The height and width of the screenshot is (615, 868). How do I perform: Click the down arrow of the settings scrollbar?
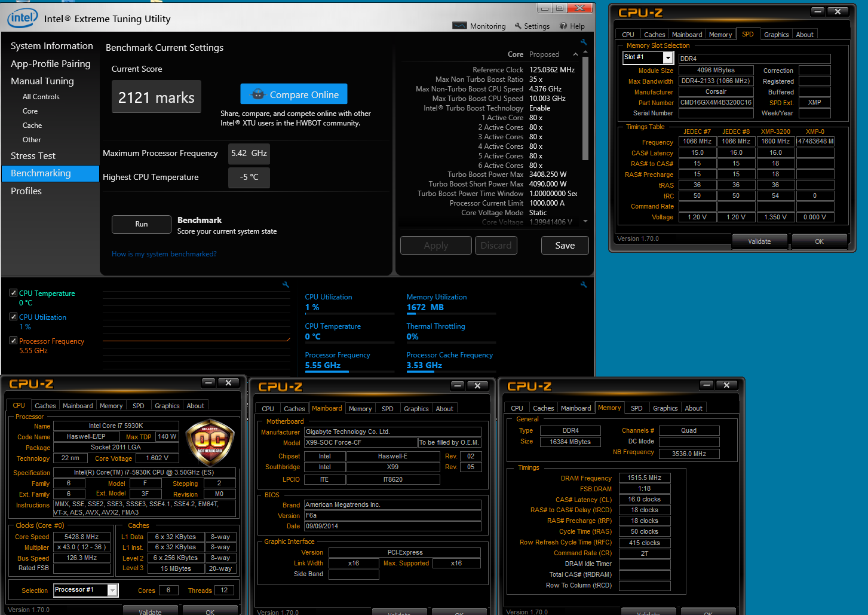coord(585,221)
